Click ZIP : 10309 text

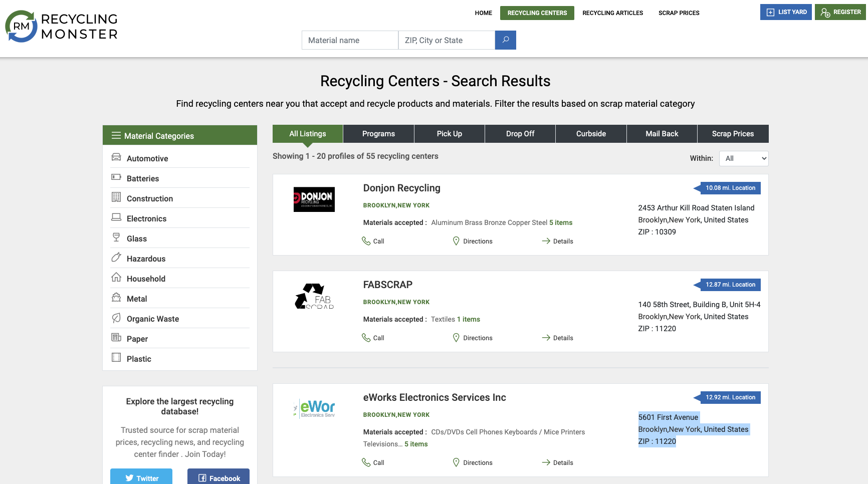point(657,232)
